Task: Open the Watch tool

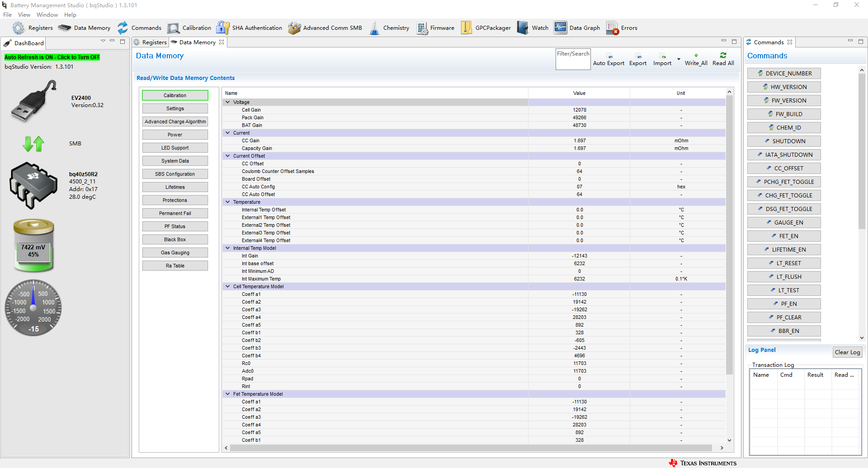Action: click(533, 28)
